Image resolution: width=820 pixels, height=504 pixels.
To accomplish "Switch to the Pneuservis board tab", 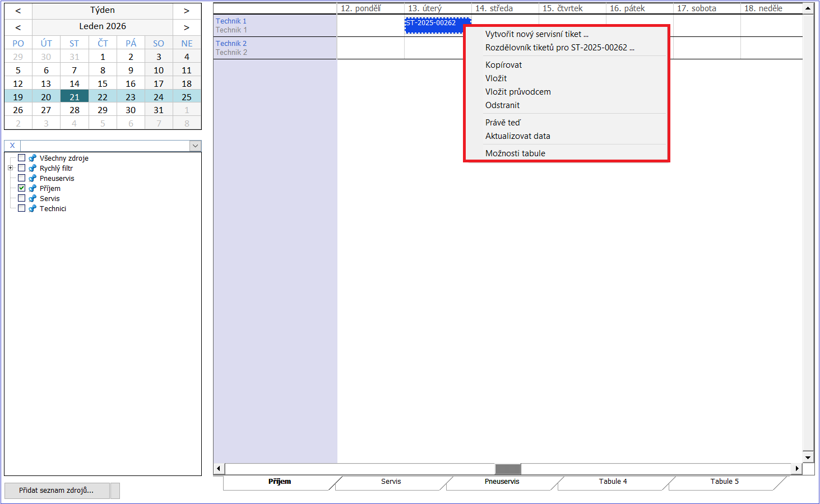I will point(502,482).
